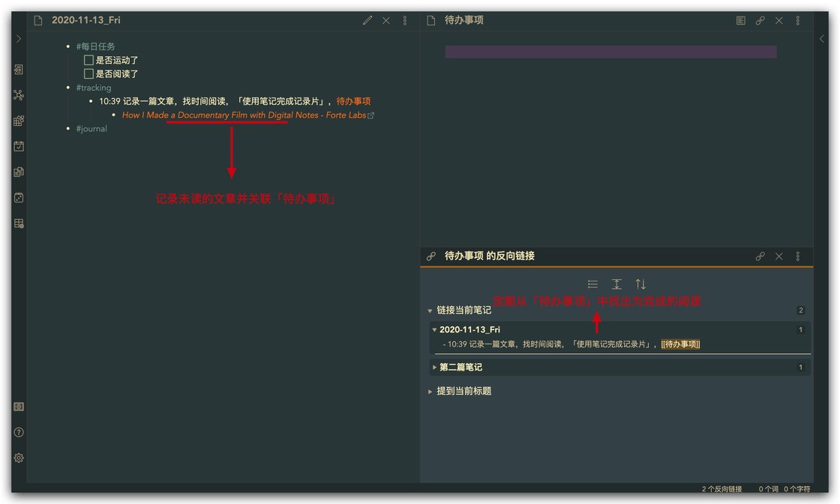Expand the 第二篇笔记 backlink result

(x=434, y=367)
